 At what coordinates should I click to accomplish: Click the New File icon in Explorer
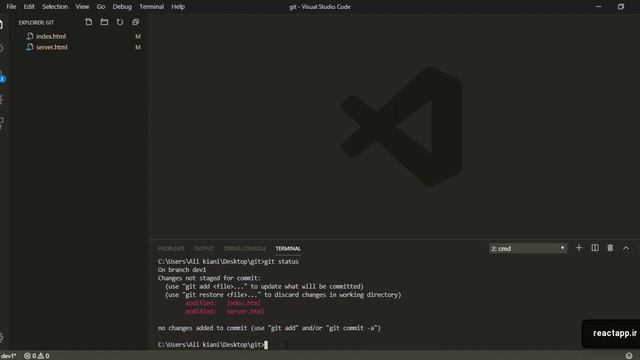(x=89, y=22)
